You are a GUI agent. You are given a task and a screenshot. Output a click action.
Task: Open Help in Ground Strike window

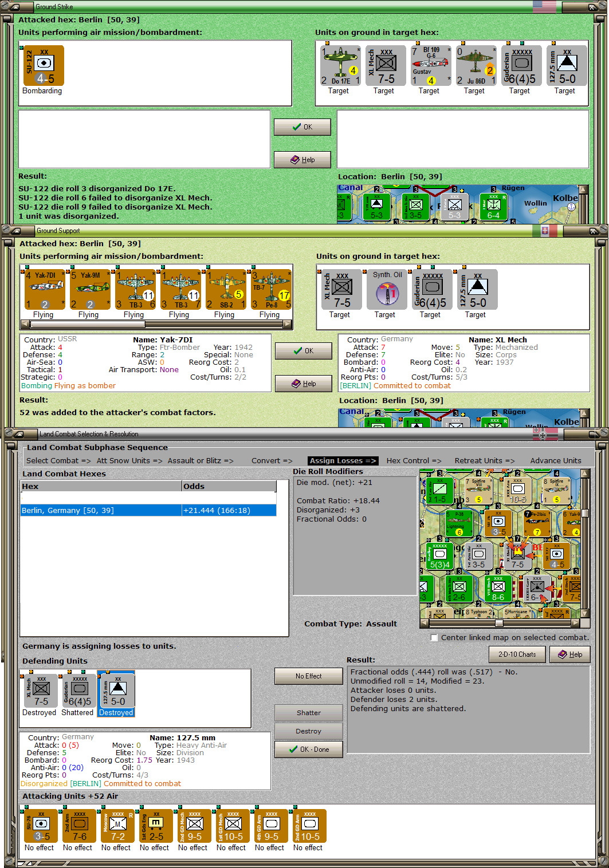click(x=302, y=159)
